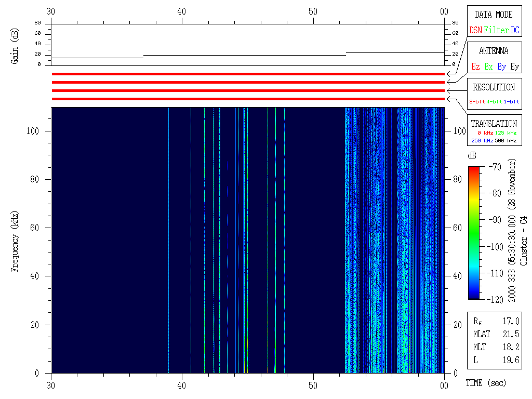The height and width of the screenshot is (399, 532).
Task: Click the Frequency (kHz) axis label
Action: point(16,241)
